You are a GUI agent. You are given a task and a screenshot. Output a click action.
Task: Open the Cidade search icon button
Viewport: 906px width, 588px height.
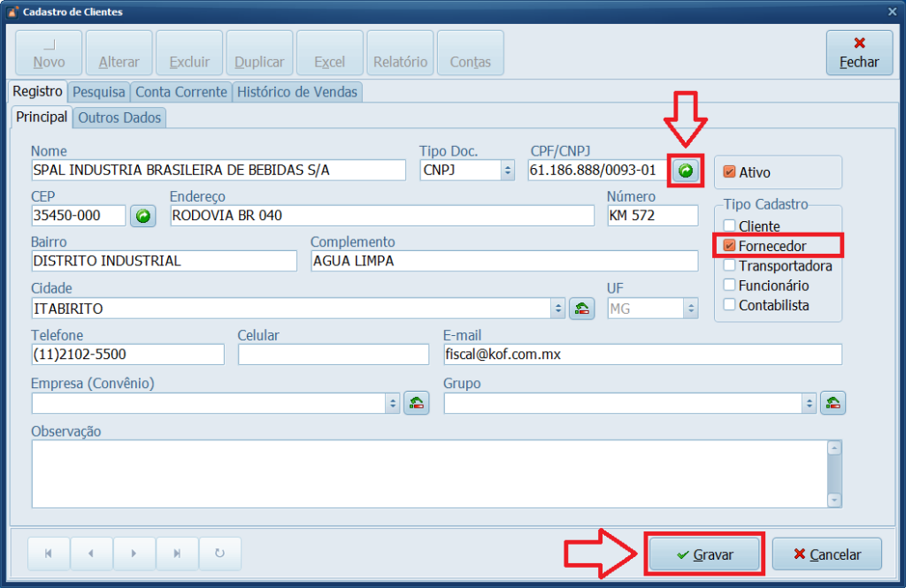point(582,309)
